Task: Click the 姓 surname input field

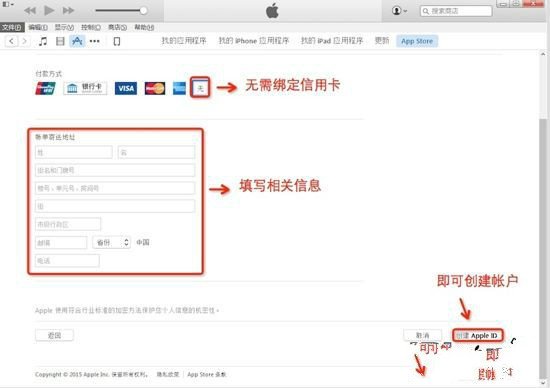Action: pos(74,153)
